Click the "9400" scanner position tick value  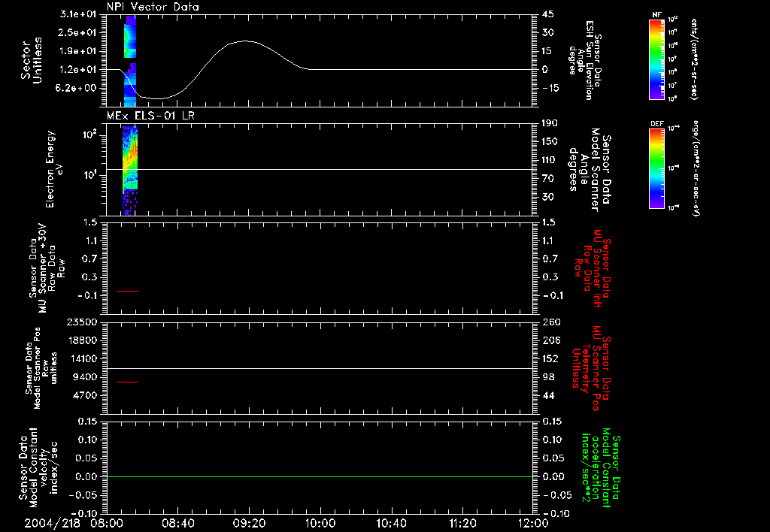(85, 377)
